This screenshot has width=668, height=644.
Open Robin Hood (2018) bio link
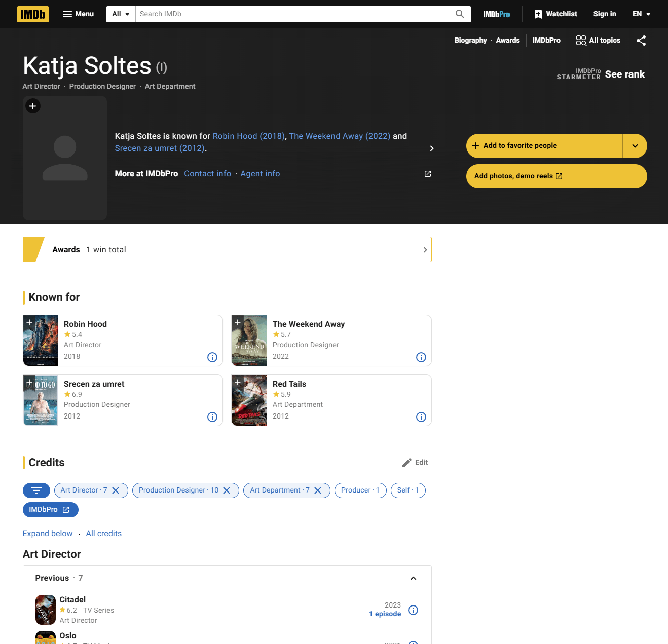[248, 136]
